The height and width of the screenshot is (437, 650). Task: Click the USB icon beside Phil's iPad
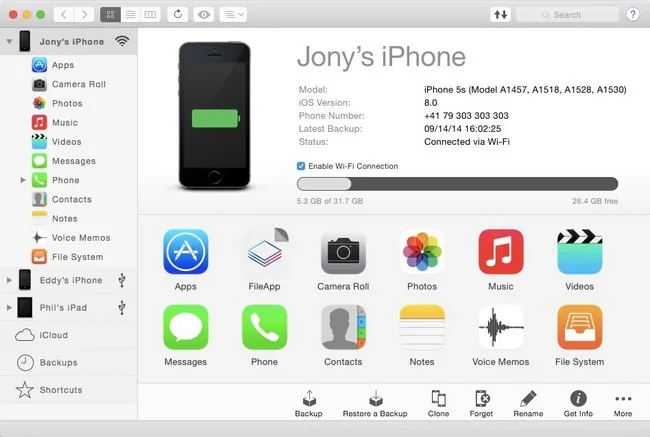pyautogui.click(x=122, y=308)
